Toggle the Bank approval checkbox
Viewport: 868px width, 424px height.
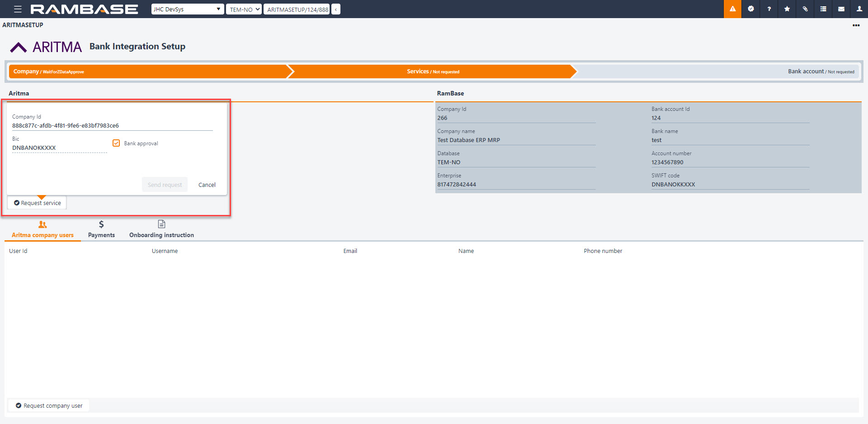coord(116,143)
